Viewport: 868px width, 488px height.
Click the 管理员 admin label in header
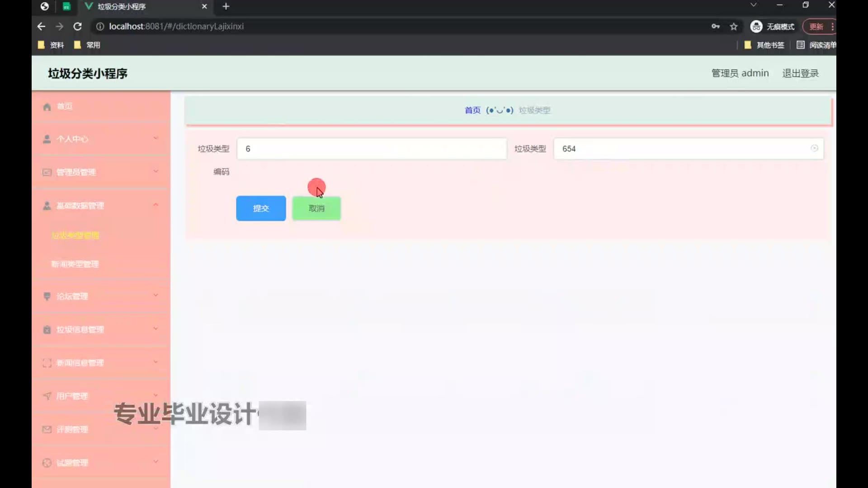click(740, 73)
